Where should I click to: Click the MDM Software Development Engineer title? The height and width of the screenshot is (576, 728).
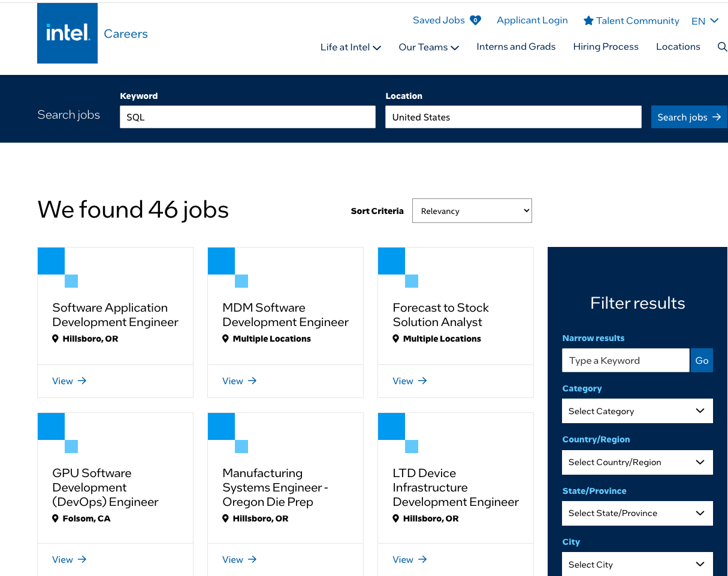coord(285,315)
